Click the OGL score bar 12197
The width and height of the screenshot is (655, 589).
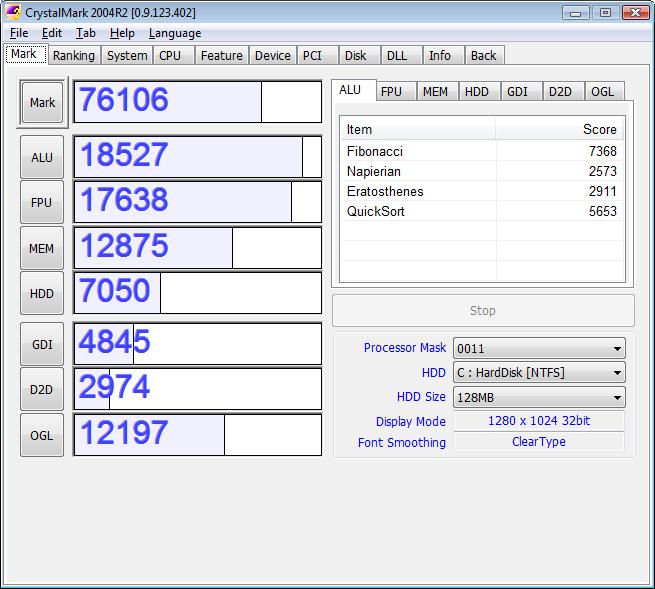pyautogui.click(x=198, y=435)
